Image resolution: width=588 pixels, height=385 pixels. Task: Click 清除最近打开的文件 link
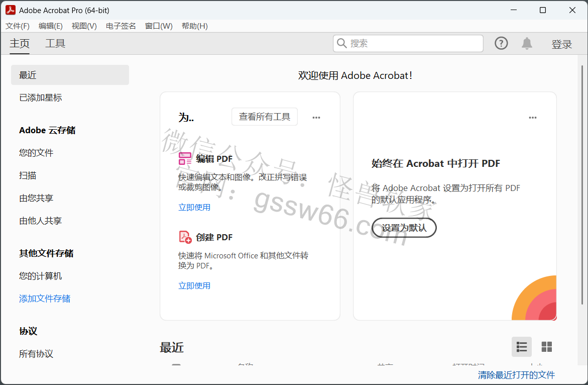pyautogui.click(x=516, y=375)
